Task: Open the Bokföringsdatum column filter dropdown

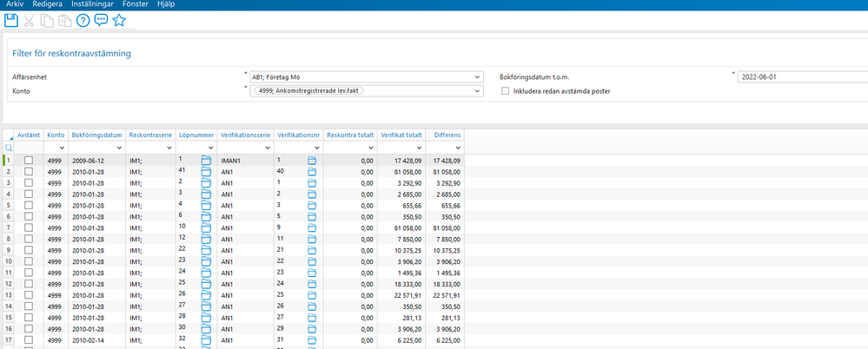Action: tap(117, 148)
